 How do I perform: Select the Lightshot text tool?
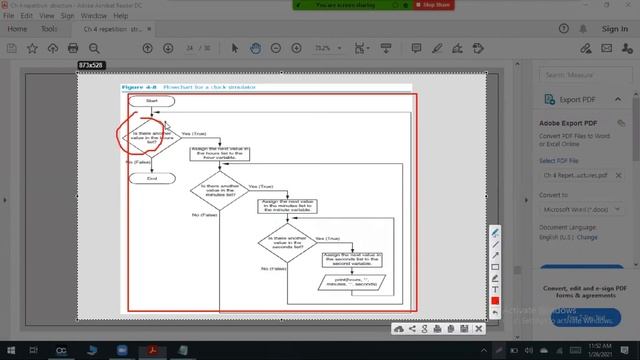(x=495, y=289)
